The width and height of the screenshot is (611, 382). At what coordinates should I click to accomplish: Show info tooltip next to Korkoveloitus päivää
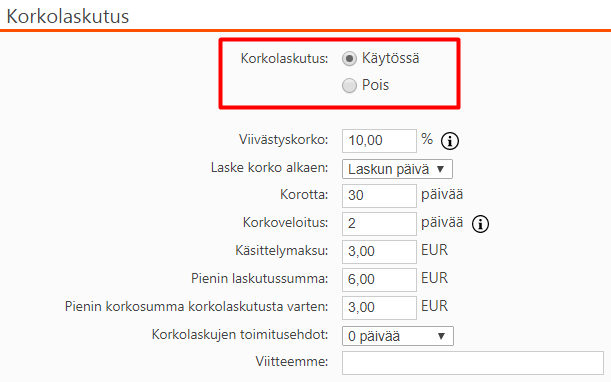click(x=480, y=224)
